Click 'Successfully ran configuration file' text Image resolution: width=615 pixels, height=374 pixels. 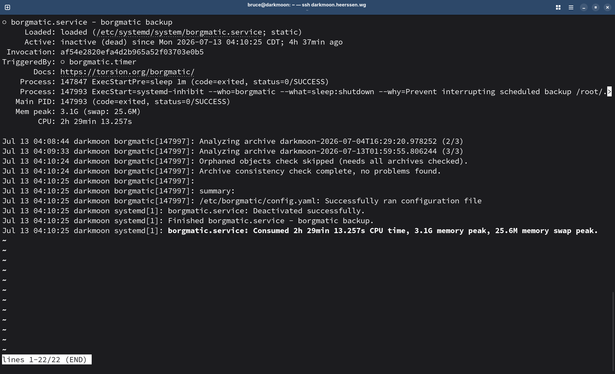click(403, 201)
